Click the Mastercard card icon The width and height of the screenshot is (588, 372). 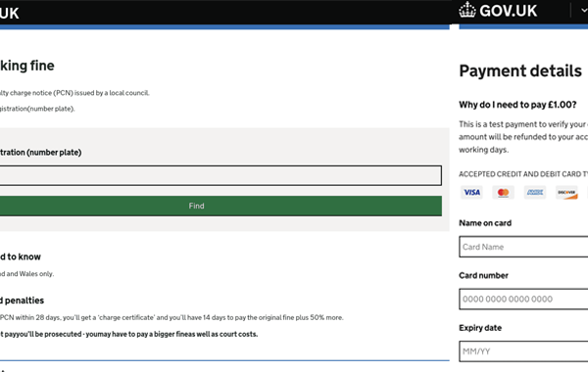[x=504, y=192]
